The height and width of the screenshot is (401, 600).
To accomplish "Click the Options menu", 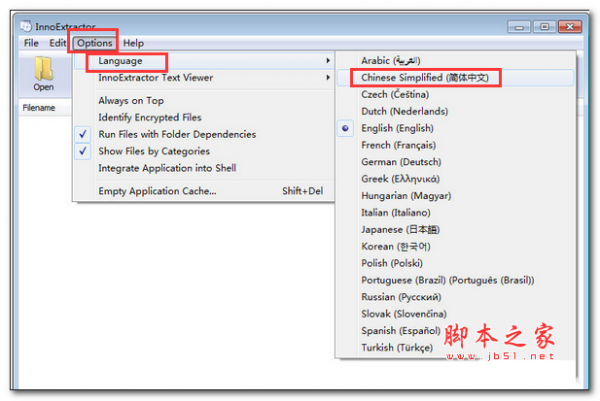I will (95, 43).
